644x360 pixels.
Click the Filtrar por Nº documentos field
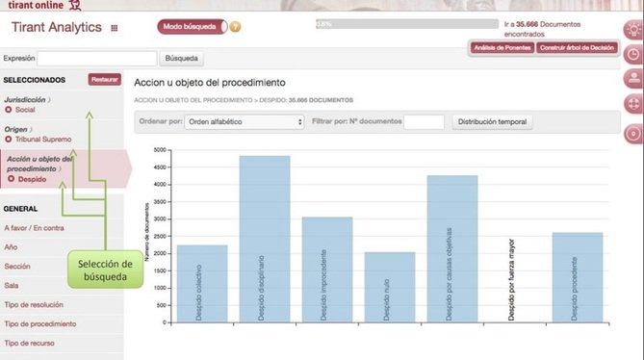point(424,122)
